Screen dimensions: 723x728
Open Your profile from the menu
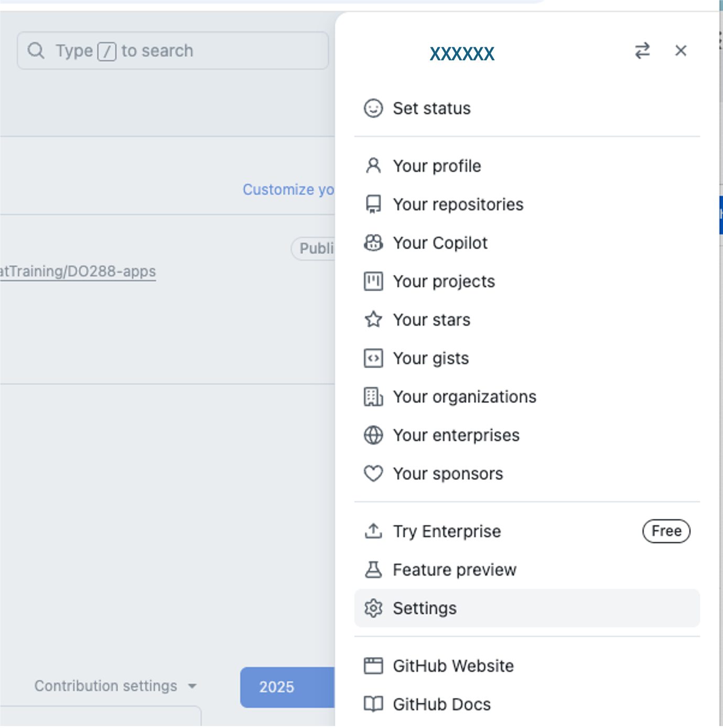pyautogui.click(x=436, y=166)
